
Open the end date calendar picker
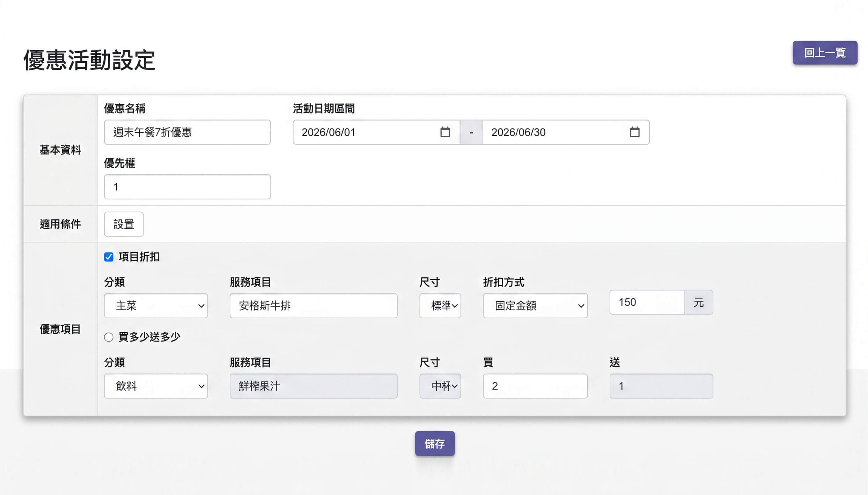[x=635, y=132]
